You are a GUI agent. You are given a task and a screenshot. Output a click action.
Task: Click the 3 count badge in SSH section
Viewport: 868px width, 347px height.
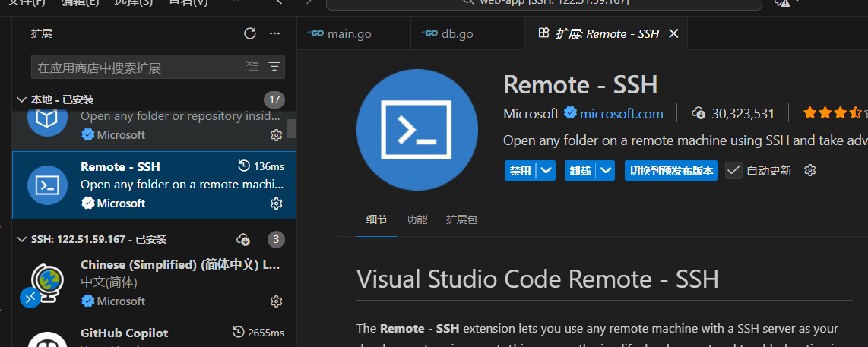pos(276,240)
